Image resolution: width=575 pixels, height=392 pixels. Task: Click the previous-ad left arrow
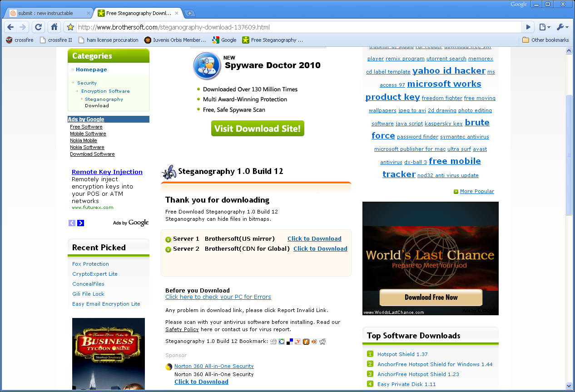72,223
